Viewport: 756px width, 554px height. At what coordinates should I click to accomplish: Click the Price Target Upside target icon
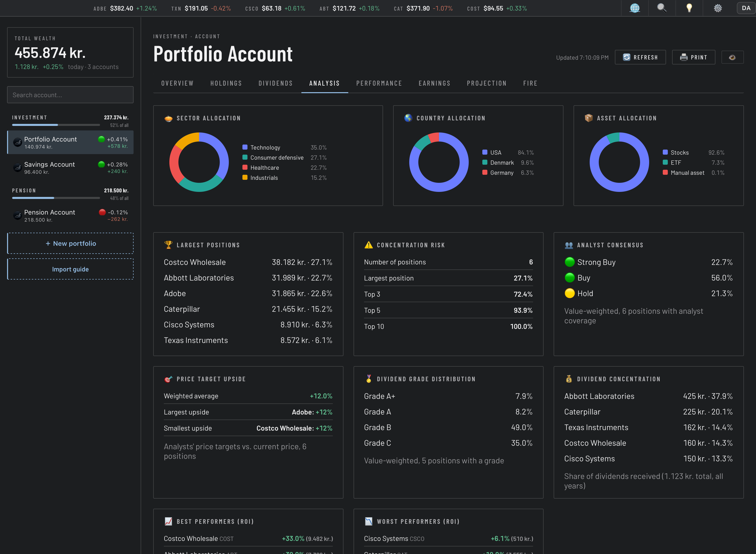[x=168, y=379]
